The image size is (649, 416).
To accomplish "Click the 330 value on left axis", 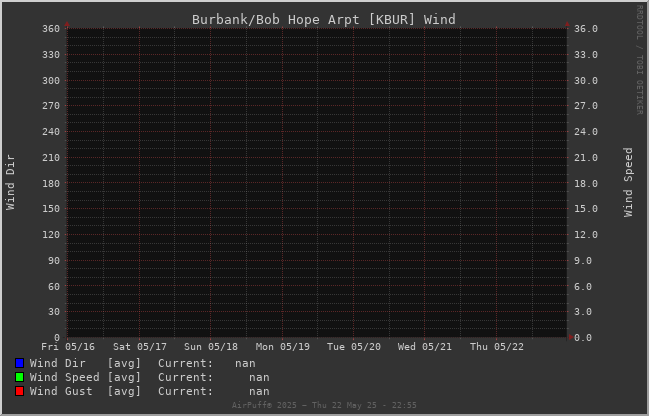I will pos(51,55).
